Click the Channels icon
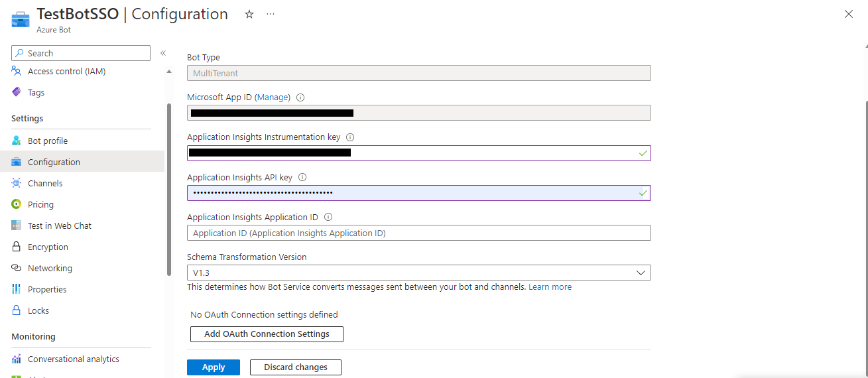 pos(17,183)
